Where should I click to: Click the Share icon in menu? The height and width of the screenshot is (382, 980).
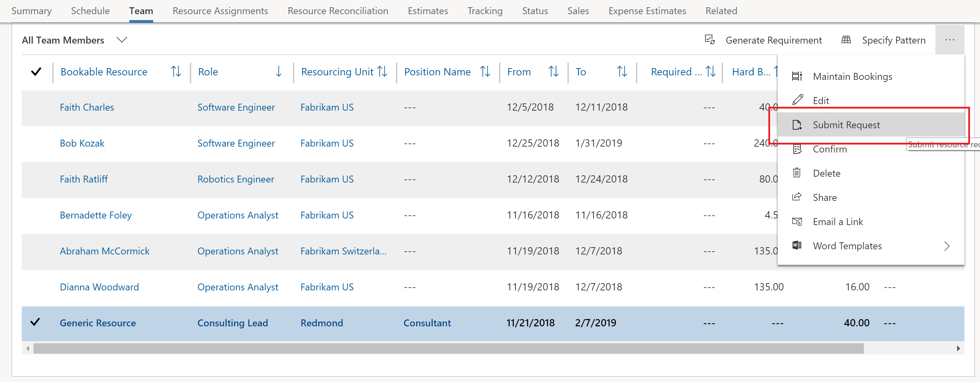(x=797, y=197)
